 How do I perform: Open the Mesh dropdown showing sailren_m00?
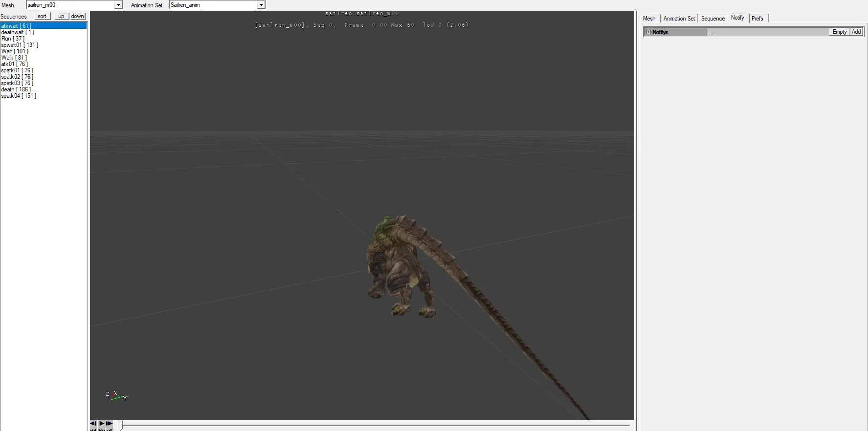(x=118, y=5)
